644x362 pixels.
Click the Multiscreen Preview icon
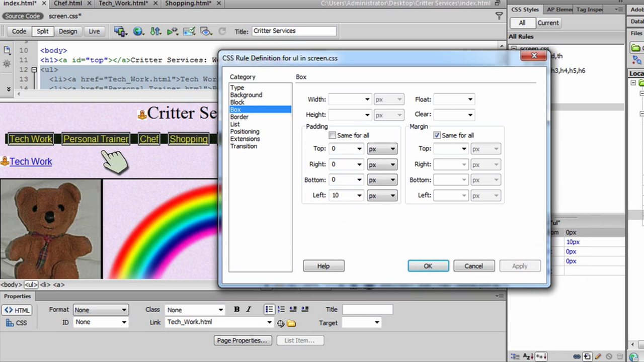point(120,31)
